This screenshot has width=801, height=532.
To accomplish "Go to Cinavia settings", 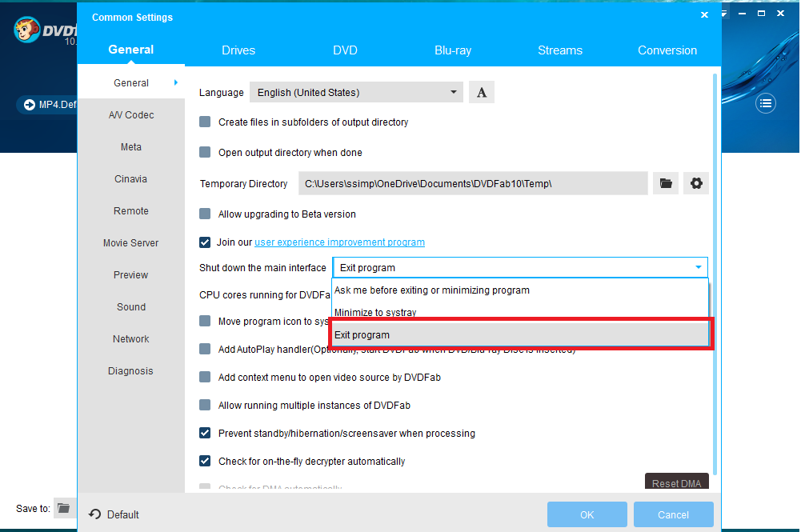I will [131, 178].
